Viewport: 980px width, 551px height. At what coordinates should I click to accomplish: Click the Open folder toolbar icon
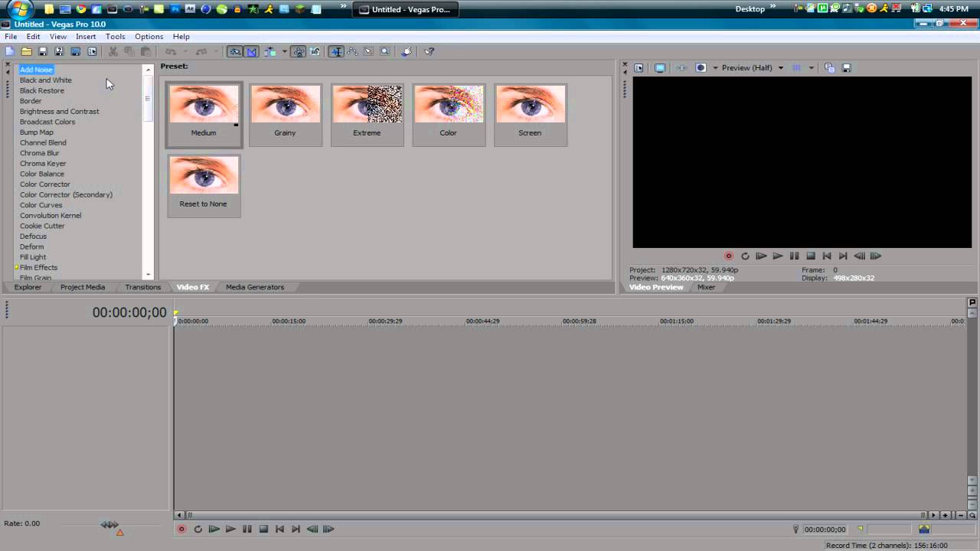(x=26, y=51)
